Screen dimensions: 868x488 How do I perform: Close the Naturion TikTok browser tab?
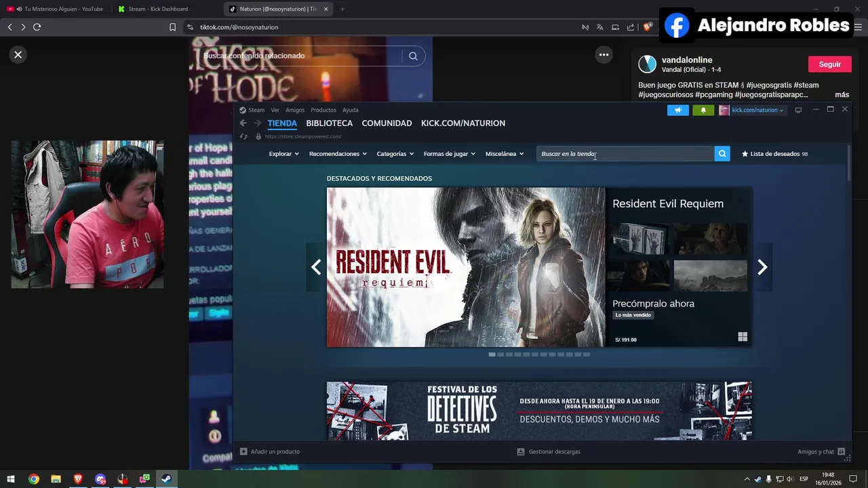(x=326, y=9)
